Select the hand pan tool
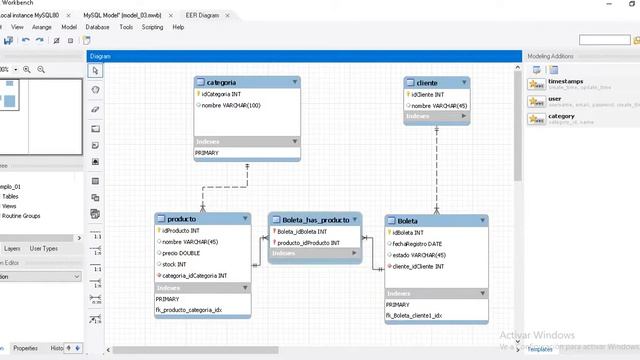Viewport: 640px width, 360px height. tap(95, 90)
